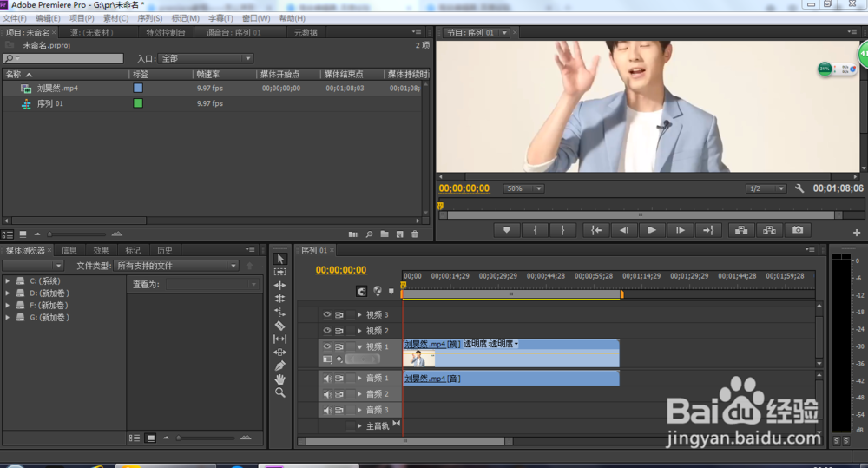Collapse the 视频 1 track
The height and width of the screenshot is (468, 868).
point(360,346)
